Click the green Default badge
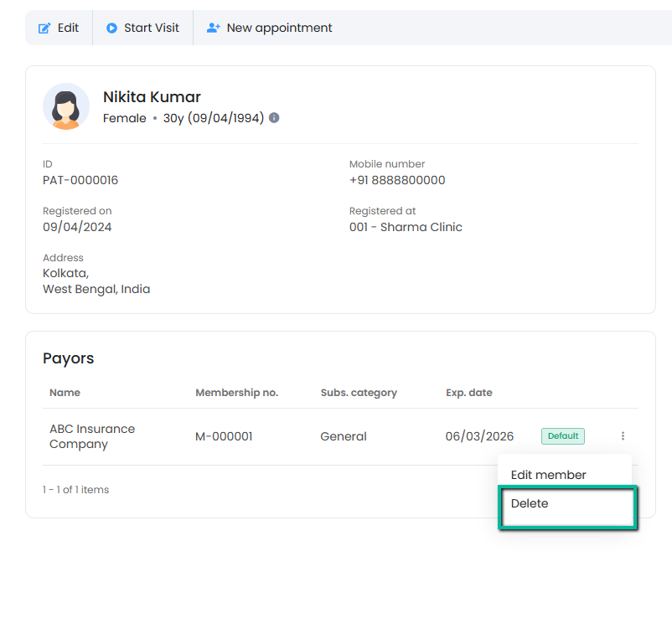 click(x=563, y=436)
